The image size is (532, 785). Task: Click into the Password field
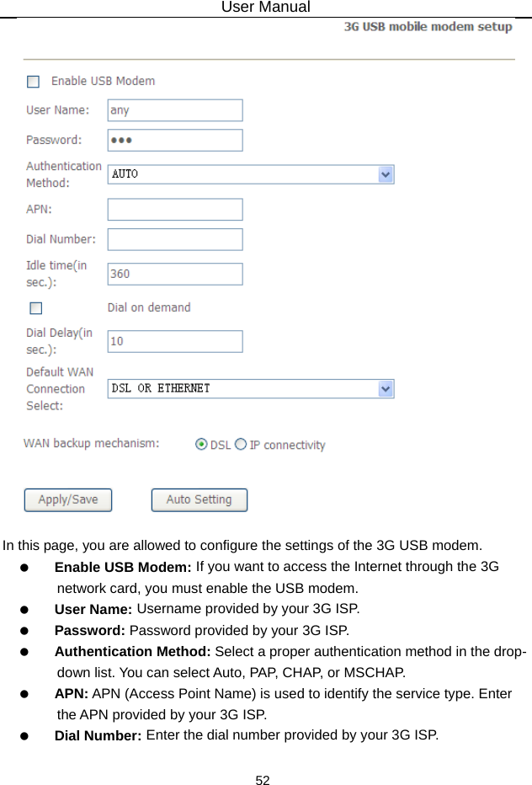pos(175,140)
